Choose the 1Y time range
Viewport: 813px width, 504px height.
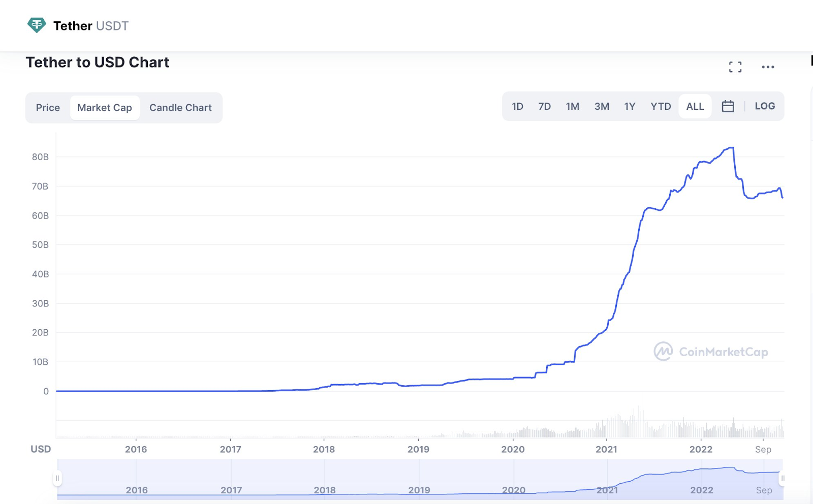[630, 106]
